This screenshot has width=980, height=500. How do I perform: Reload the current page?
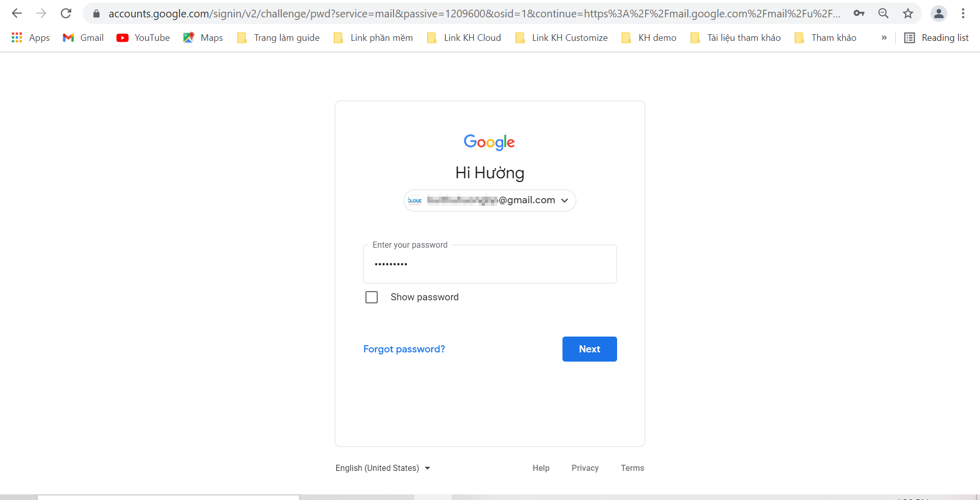(66, 13)
